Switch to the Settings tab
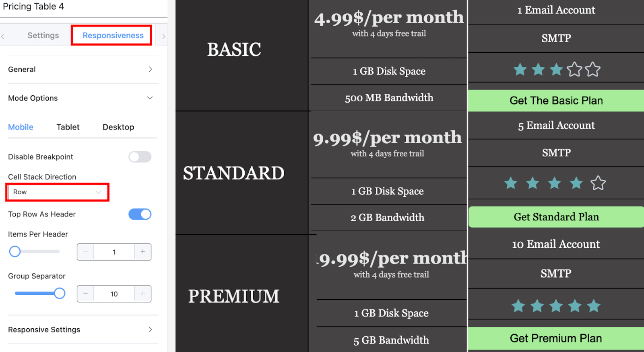Viewport: 644px width, 352px height. tap(43, 35)
